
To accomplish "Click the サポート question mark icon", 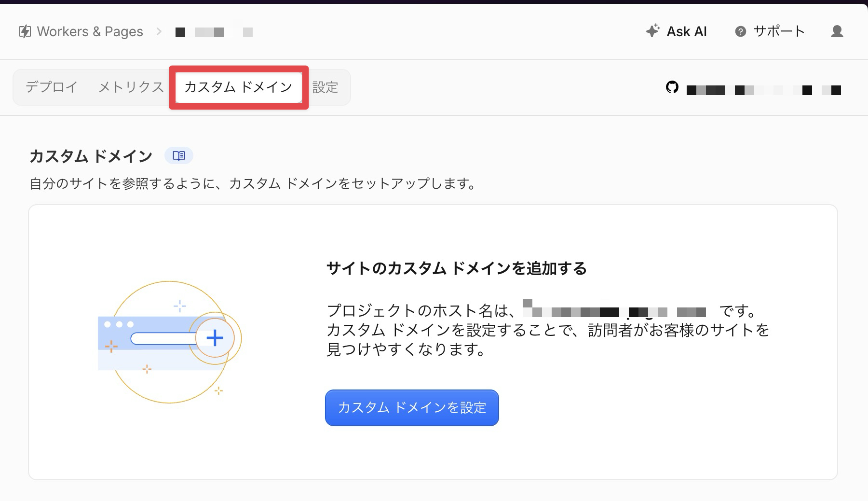I will pos(740,31).
